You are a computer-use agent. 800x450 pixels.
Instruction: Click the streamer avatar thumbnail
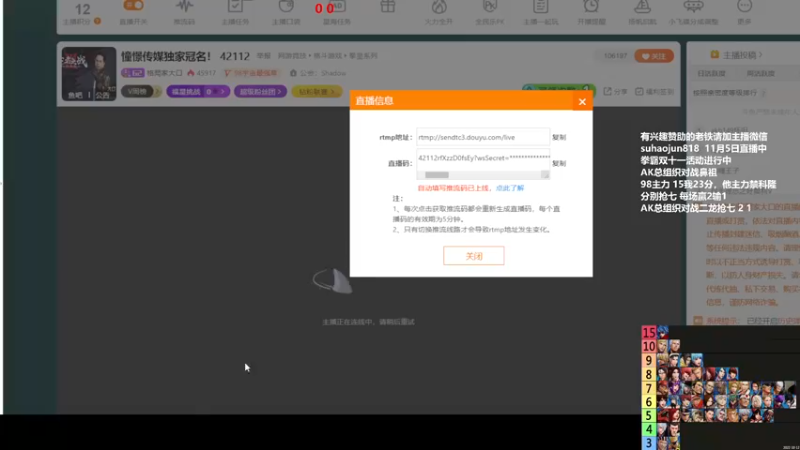[x=89, y=73]
